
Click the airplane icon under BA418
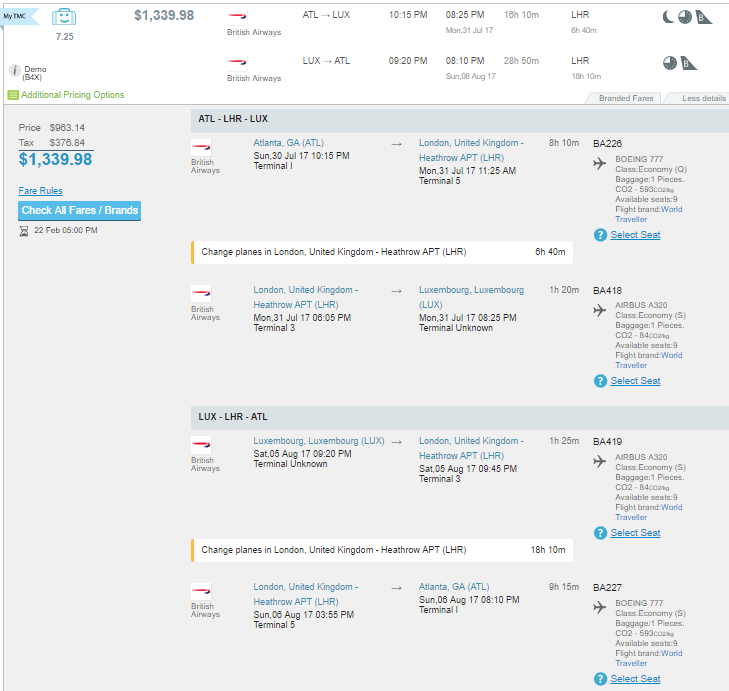pos(599,310)
